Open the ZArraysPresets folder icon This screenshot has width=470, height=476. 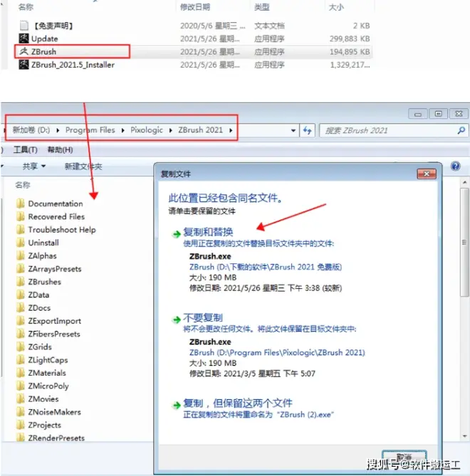(x=21, y=269)
